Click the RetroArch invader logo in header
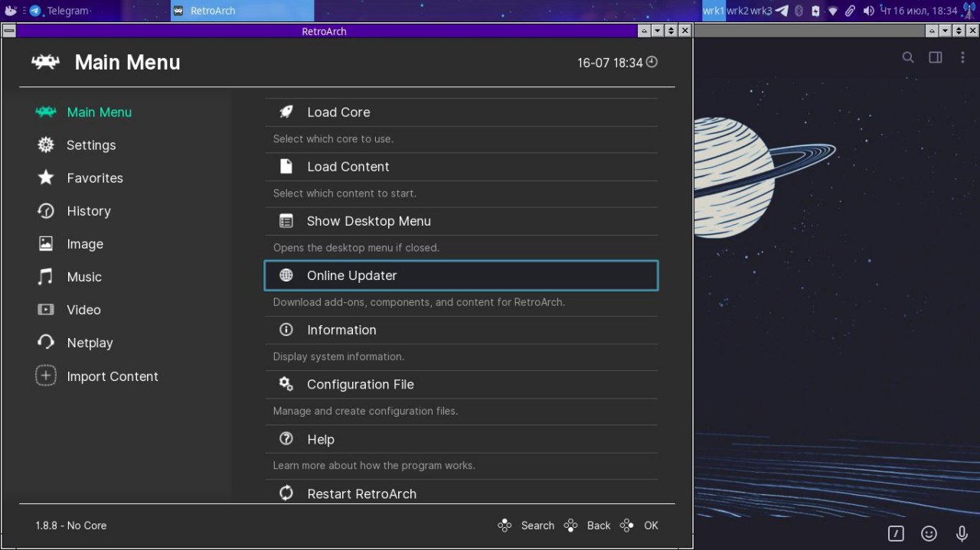 point(46,62)
